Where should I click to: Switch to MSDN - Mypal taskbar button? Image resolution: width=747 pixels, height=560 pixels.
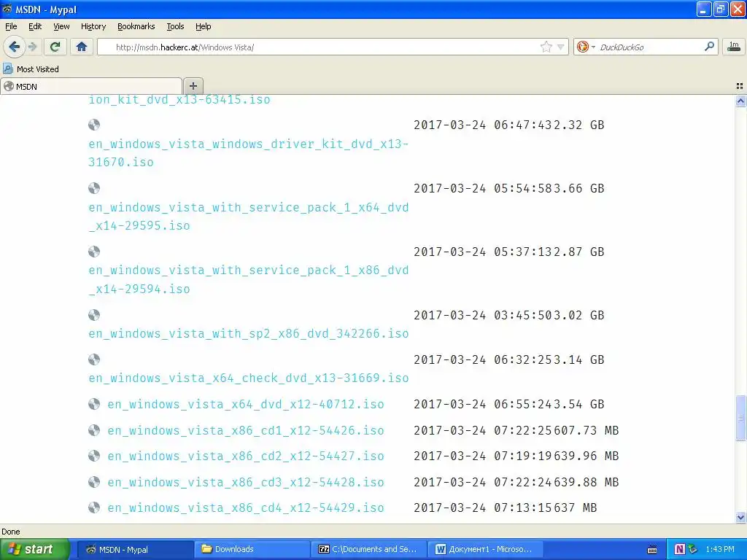[x=134, y=549]
